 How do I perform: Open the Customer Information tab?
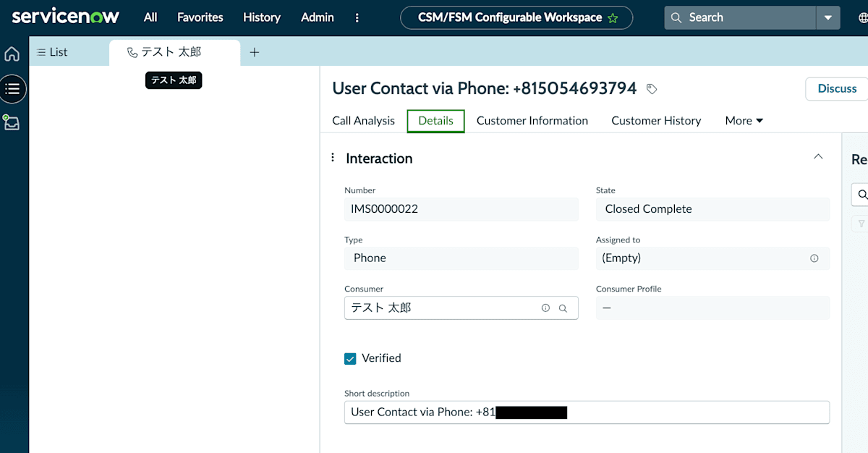(532, 121)
